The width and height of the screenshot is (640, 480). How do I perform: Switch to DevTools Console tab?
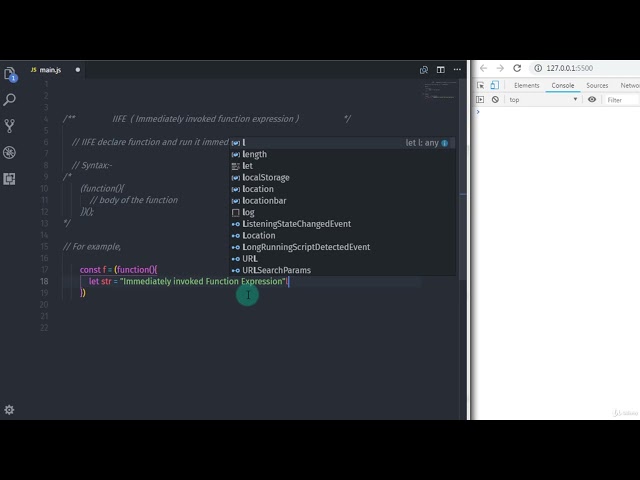click(563, 85)
